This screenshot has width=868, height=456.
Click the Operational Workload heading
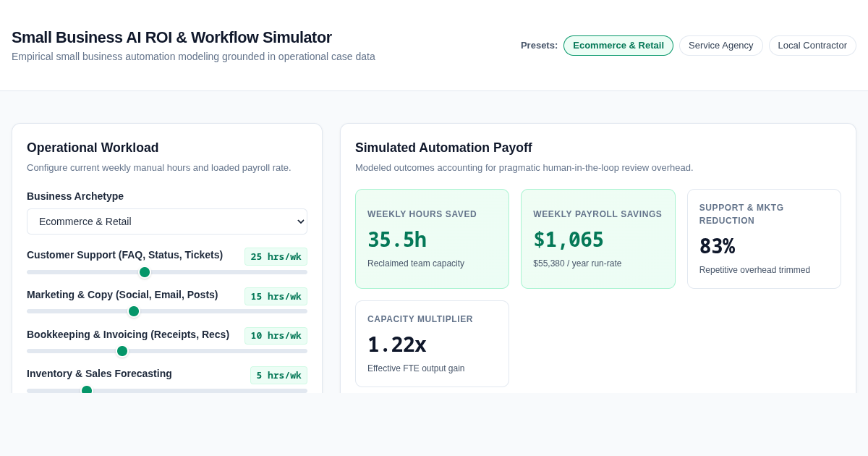point(93,148)
